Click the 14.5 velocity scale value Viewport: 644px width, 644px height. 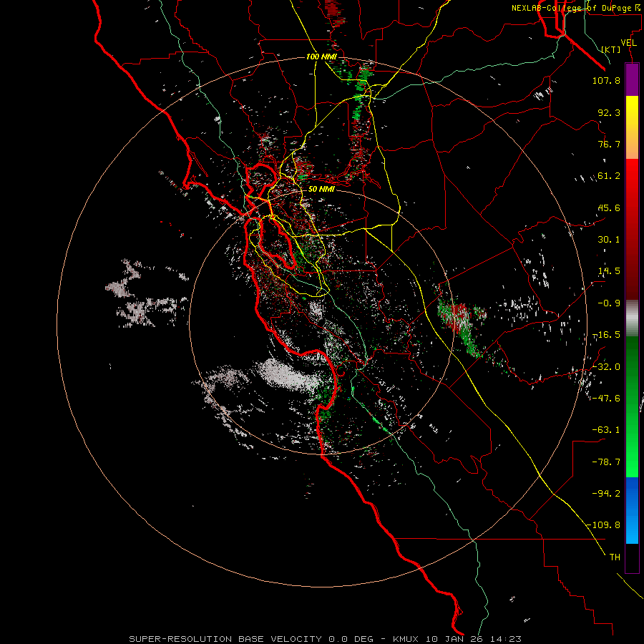coord(609,271)
